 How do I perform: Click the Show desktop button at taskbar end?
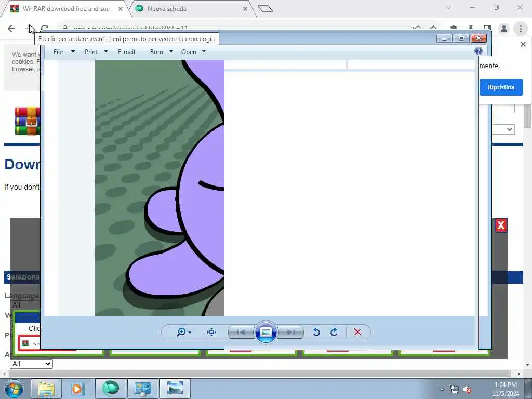click(x=528, y=389)
